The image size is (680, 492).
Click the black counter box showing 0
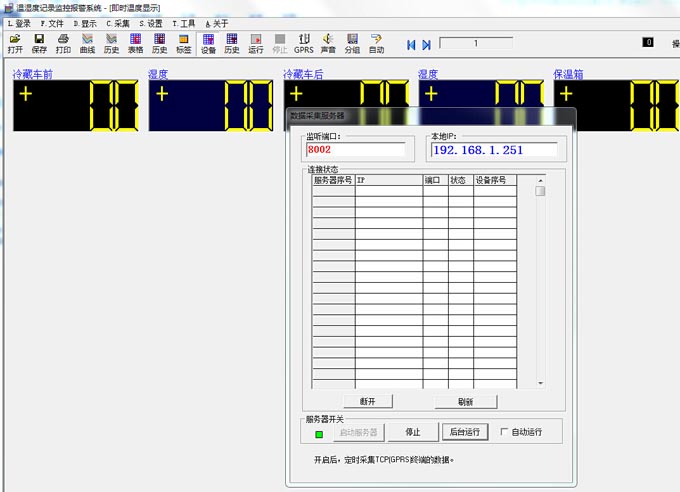[648, 42]
